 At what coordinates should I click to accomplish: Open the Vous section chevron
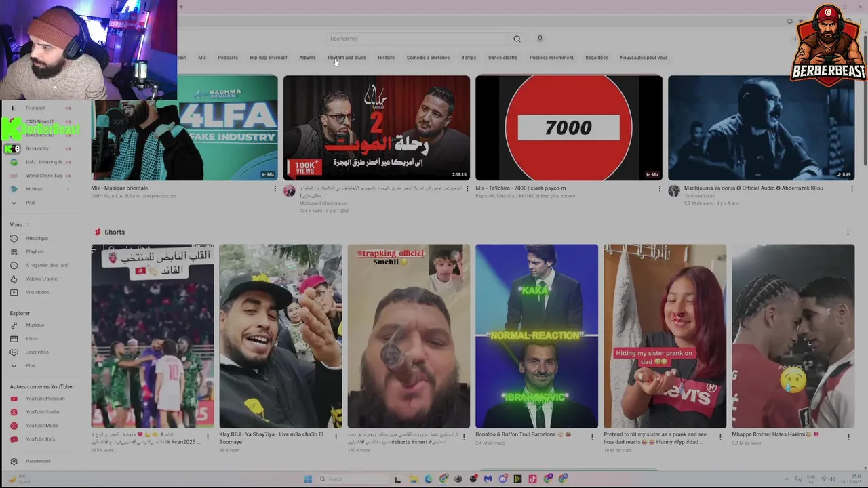coord(27,224)
